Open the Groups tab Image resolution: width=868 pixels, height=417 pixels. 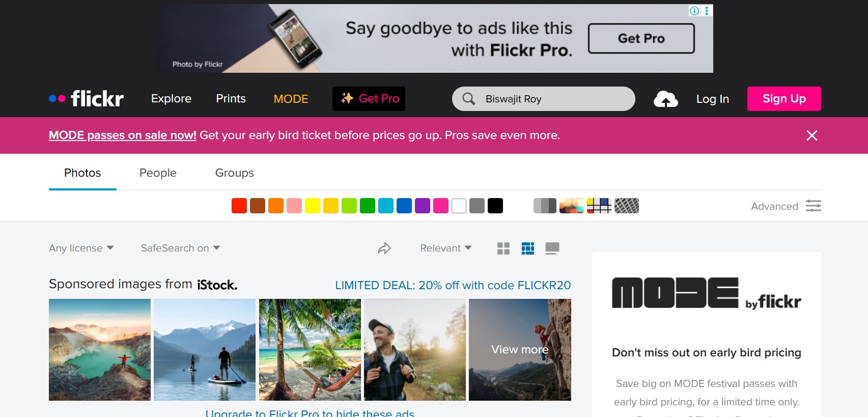pos(234,173)
